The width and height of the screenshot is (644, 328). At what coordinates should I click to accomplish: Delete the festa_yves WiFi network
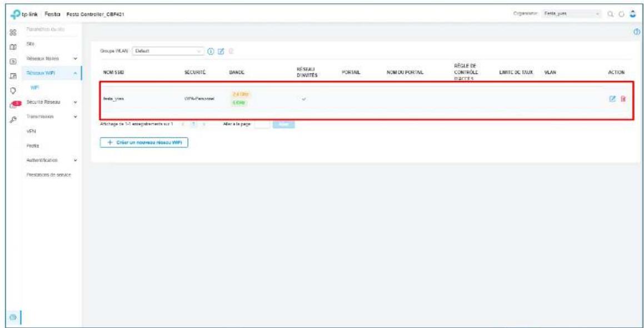pos(623,98)
